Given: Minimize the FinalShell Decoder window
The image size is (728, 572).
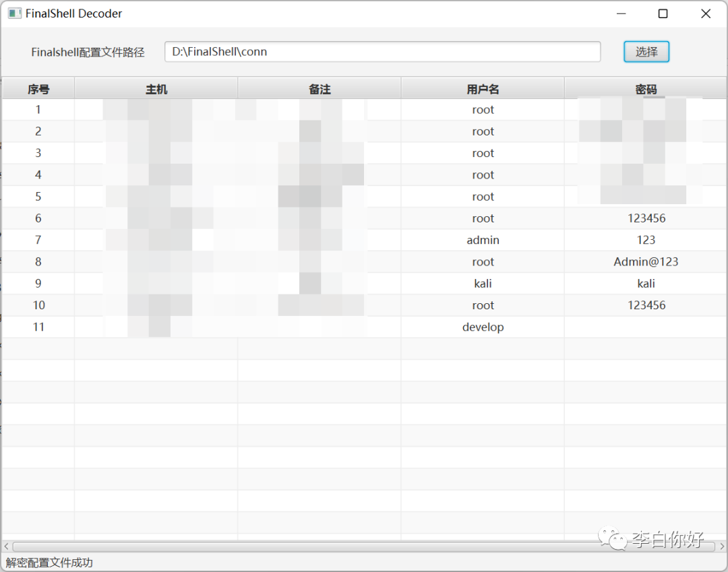Looking at the screenshot, I should click(621, 13).
